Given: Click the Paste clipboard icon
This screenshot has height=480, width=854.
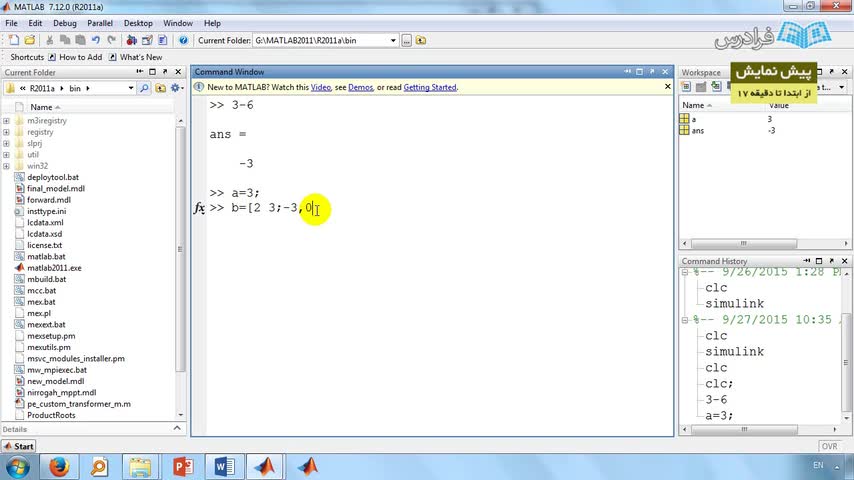Looking at the screenshot, I should pos(80,40).
